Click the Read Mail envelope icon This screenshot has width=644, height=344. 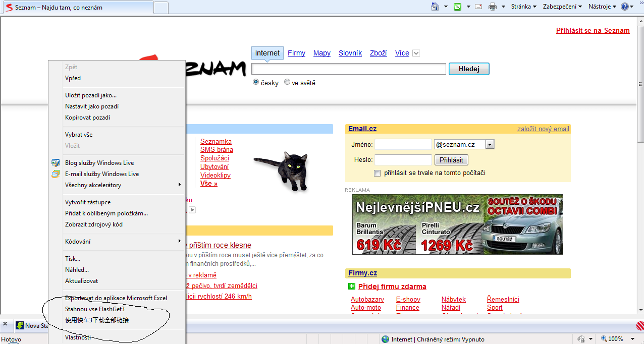click(478, 7)
